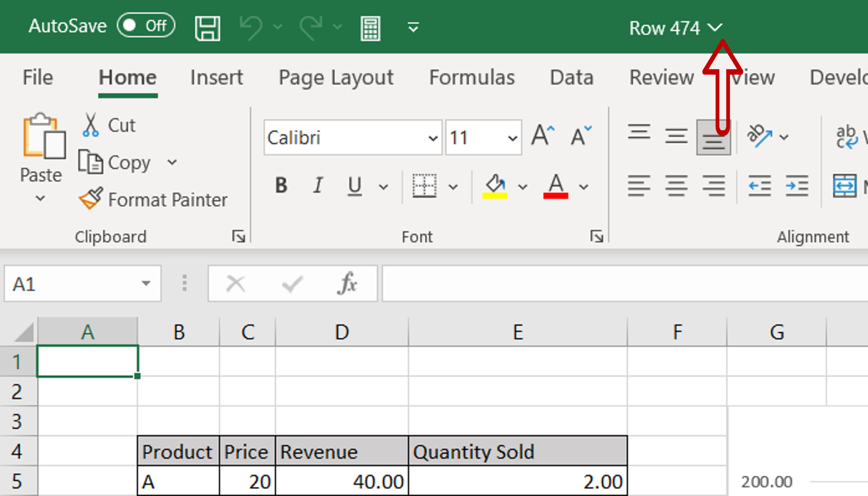This screenshot has width=868, height=496.
Task: Click the Align Right text icon
Action: click(x=714, y=186)
